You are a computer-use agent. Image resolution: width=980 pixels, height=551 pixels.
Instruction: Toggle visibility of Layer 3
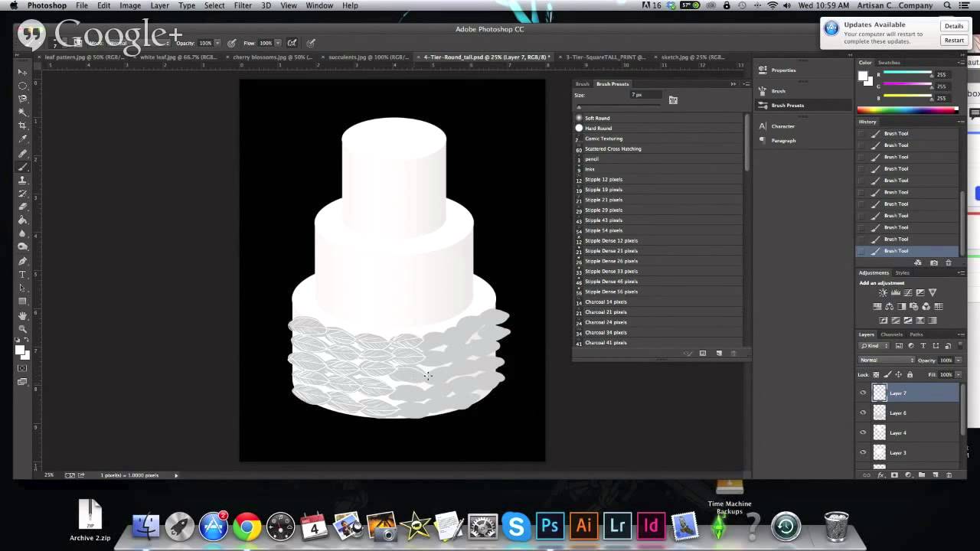(863, 452)
